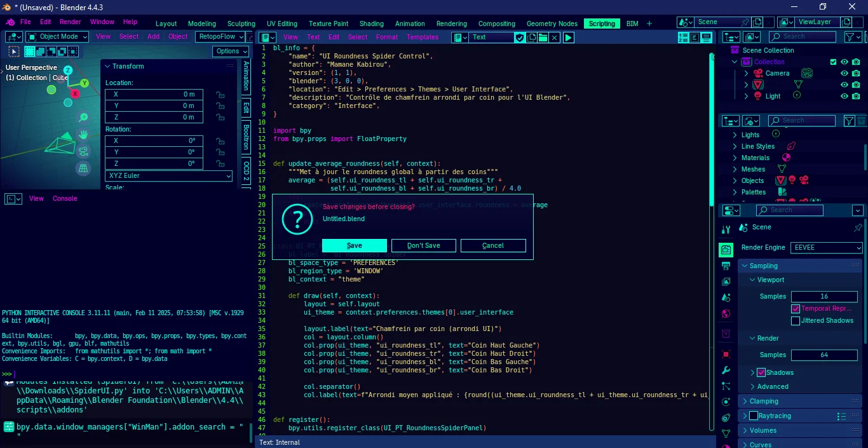Viewport: 868px width, 448px height.
Task: Open the Modifiers wrench icon
Action: 726,370
